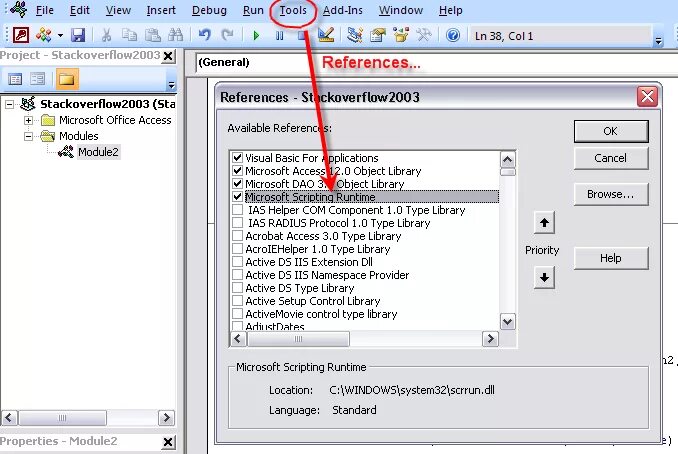Click Browse... to add a reference
678x454 pixels.
[611, 195]
